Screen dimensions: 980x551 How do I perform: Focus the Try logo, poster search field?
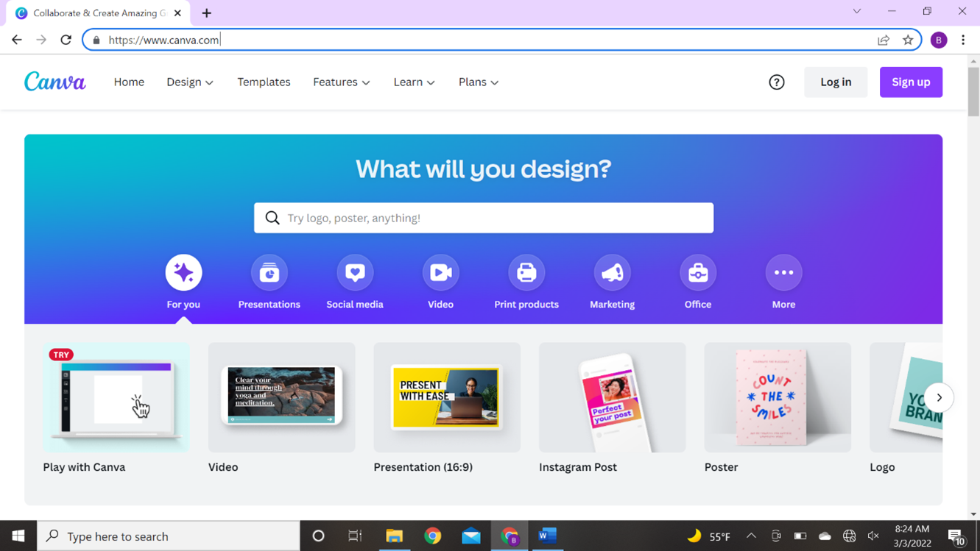484,218
